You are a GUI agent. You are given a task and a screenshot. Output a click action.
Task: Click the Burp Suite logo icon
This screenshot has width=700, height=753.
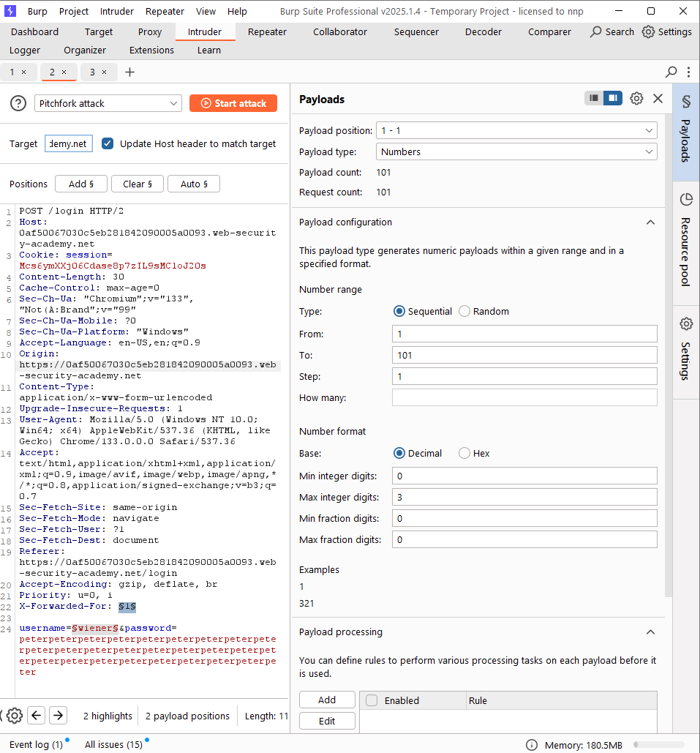pos(10,10)
